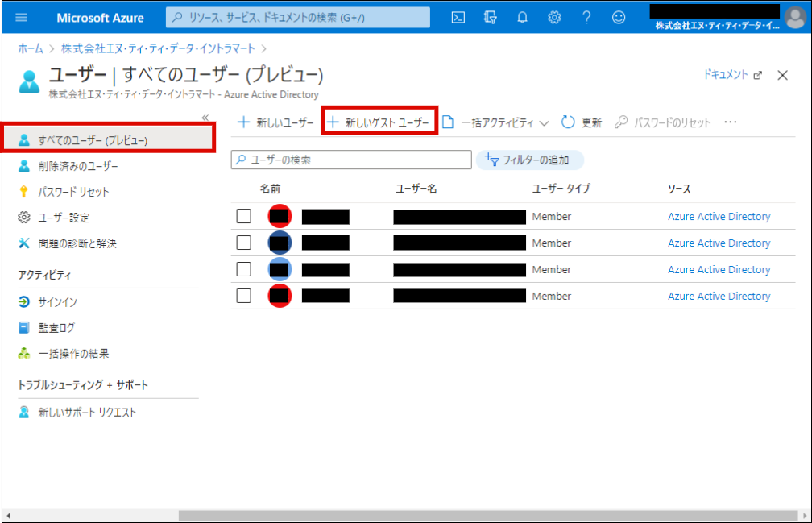The width and height of the screenshot is (812, 523).
Task: Click the ホーム breadcrumb link
Action: click(31, 48)
